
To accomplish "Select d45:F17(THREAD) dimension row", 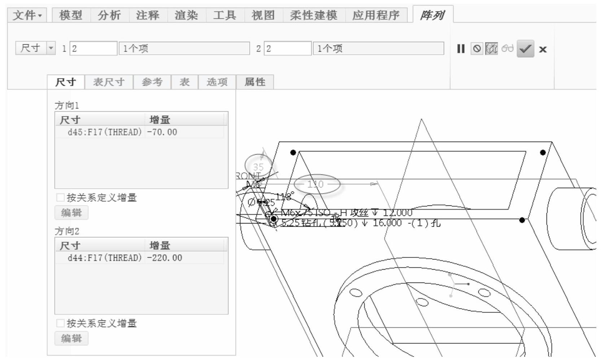I will [105, 132].
